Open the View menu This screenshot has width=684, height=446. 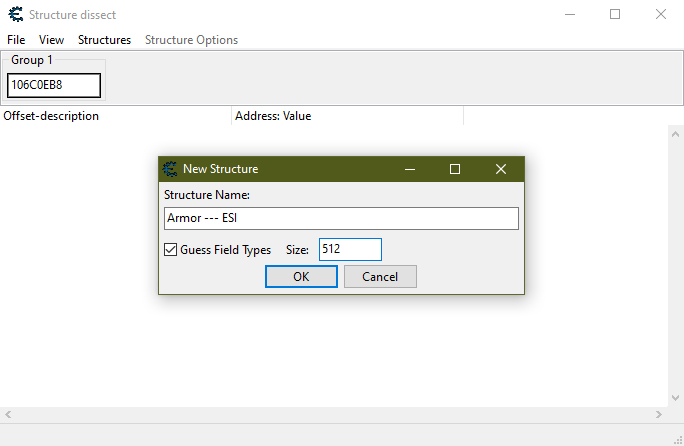point(51,40)
